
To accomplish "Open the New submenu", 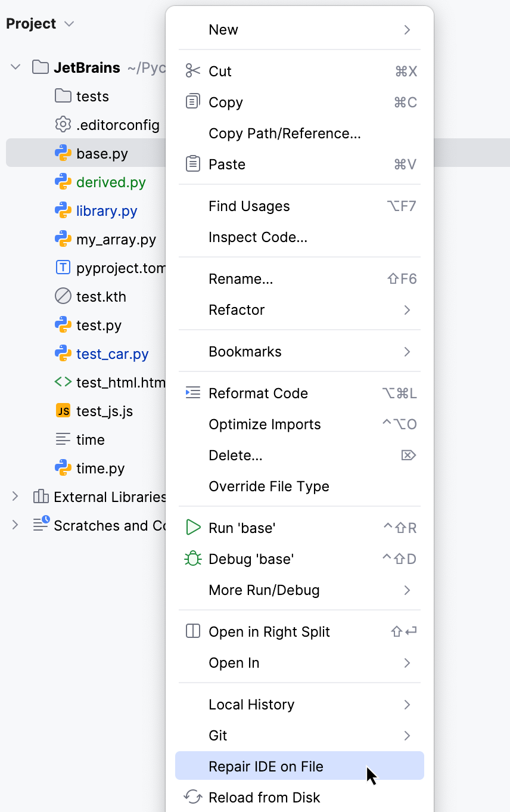I will (x=223, y=29).
